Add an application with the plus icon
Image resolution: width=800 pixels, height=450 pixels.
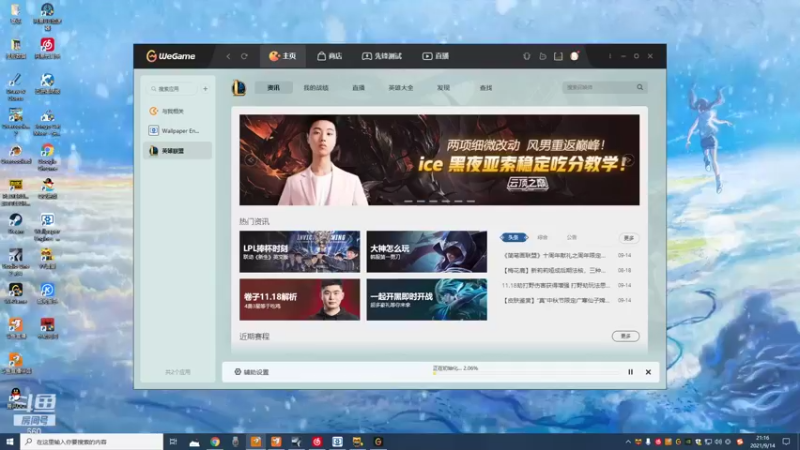click(x=206, y=89)
